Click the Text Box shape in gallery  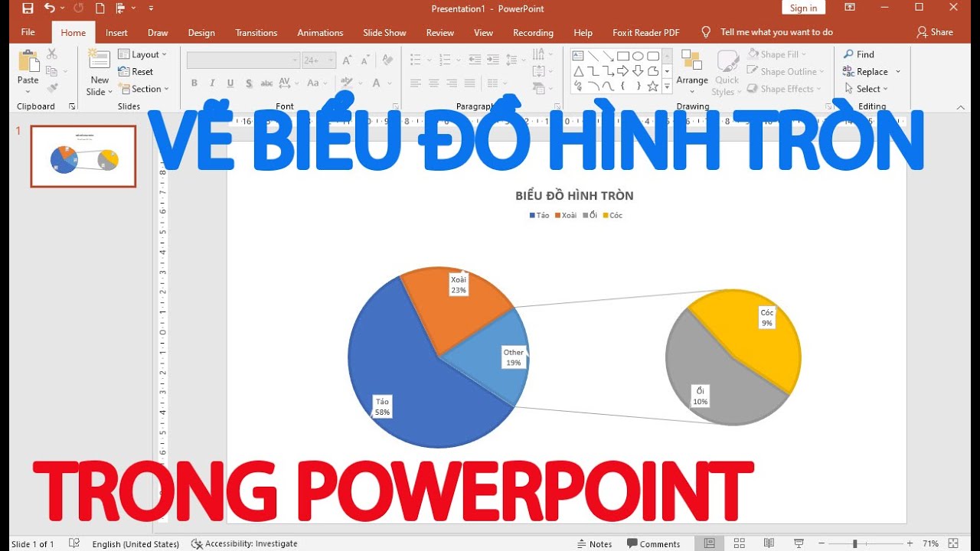tap(578, 56)
